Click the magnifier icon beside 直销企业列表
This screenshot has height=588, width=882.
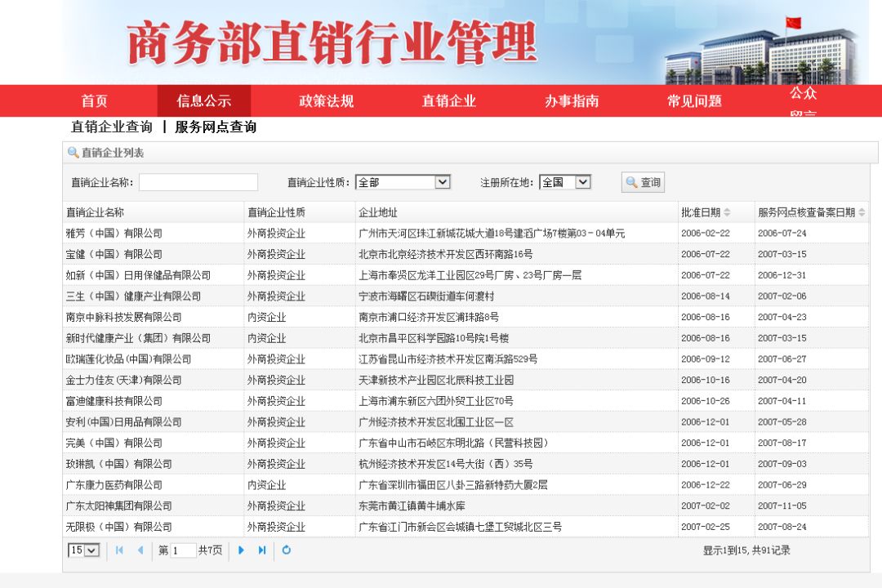click(x=71, y=152)
